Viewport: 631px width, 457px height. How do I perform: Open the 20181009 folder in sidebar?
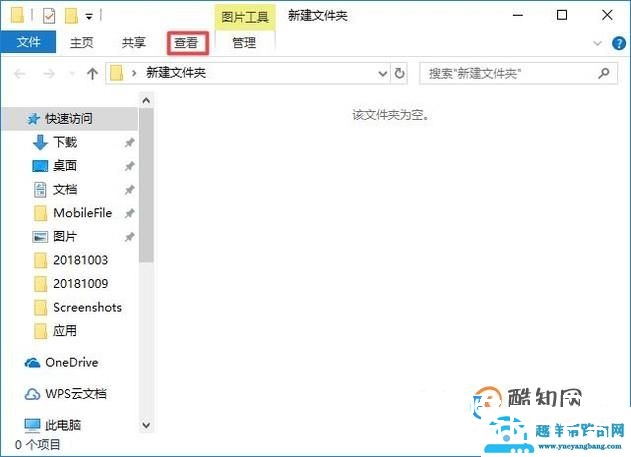(x=80, y=284)
